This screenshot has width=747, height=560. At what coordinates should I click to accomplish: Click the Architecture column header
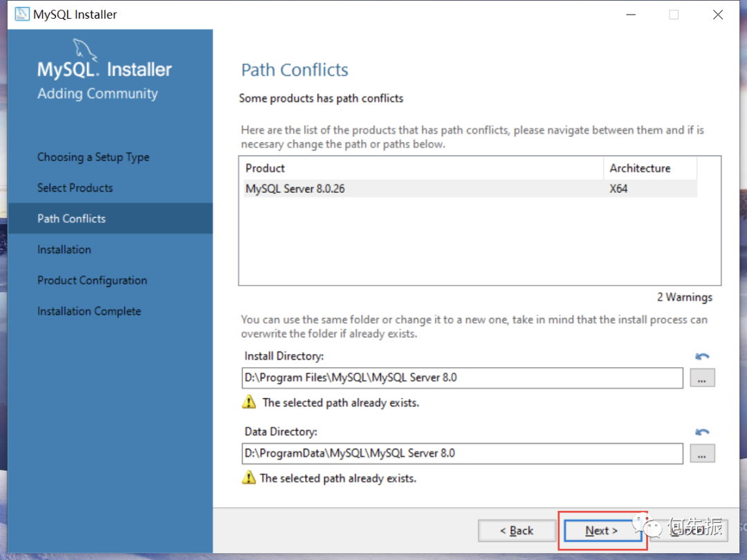click(x=650, y=168)
